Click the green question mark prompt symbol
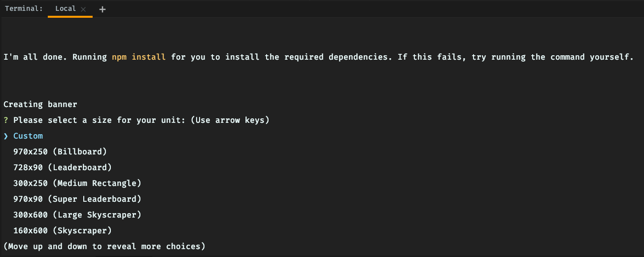Screen dimensions: 644x257 6,120
